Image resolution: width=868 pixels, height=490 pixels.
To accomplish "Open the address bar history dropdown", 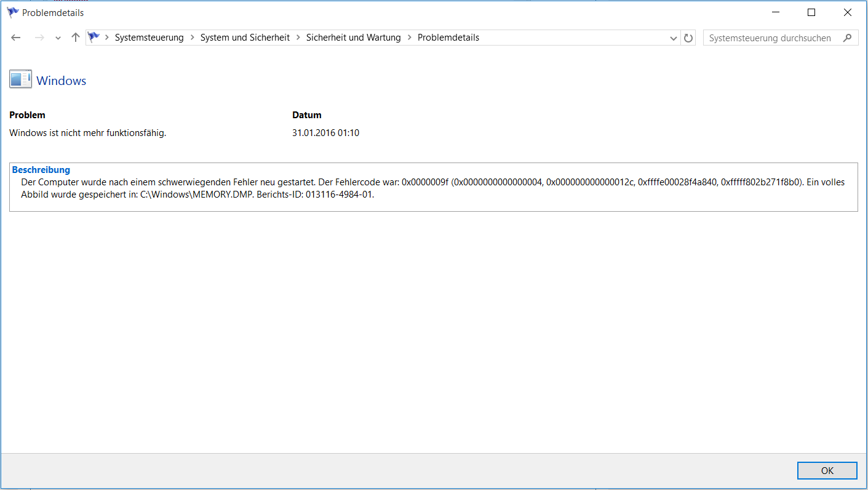I will [674, 38].
